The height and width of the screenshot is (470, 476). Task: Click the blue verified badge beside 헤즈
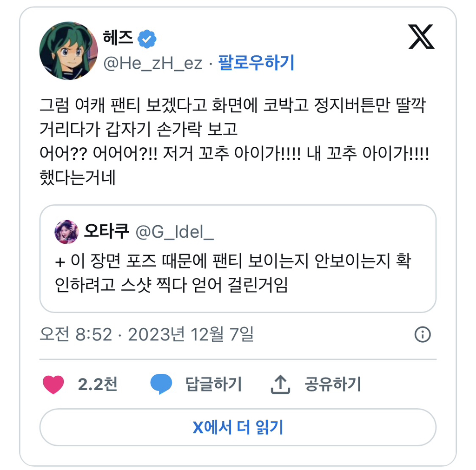(x=147, y=39)
